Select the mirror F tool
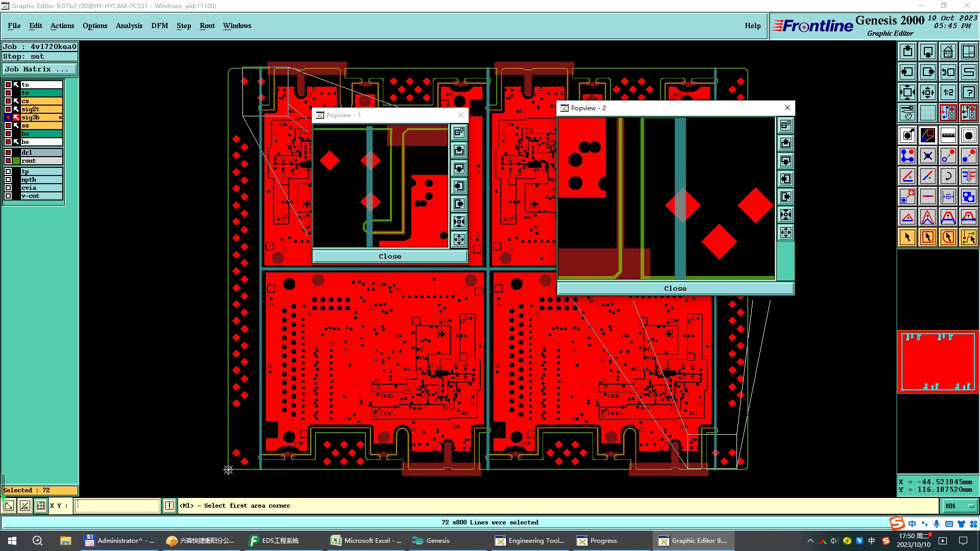Screen dimensions: 980x551 click(968, 176)
